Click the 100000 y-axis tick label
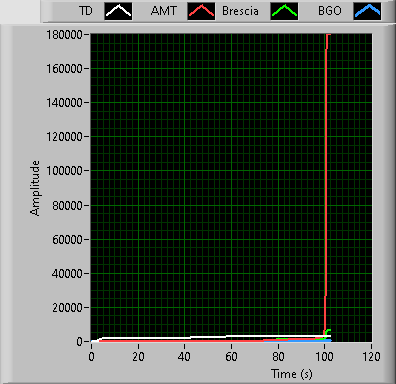The height and width of the screenshot is (384, 396). [64, 171]
